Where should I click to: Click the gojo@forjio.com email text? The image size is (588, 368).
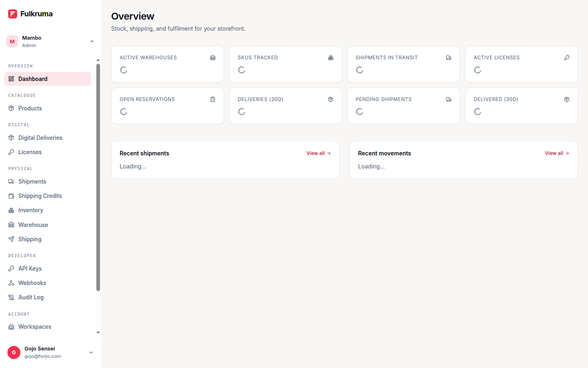click(x=42, y=356)
